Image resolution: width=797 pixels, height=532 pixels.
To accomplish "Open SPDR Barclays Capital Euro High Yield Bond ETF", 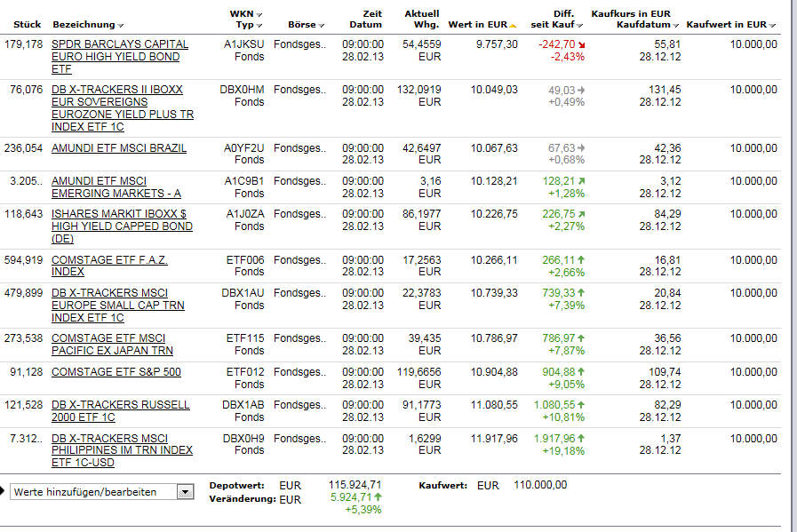I will 119,57.
